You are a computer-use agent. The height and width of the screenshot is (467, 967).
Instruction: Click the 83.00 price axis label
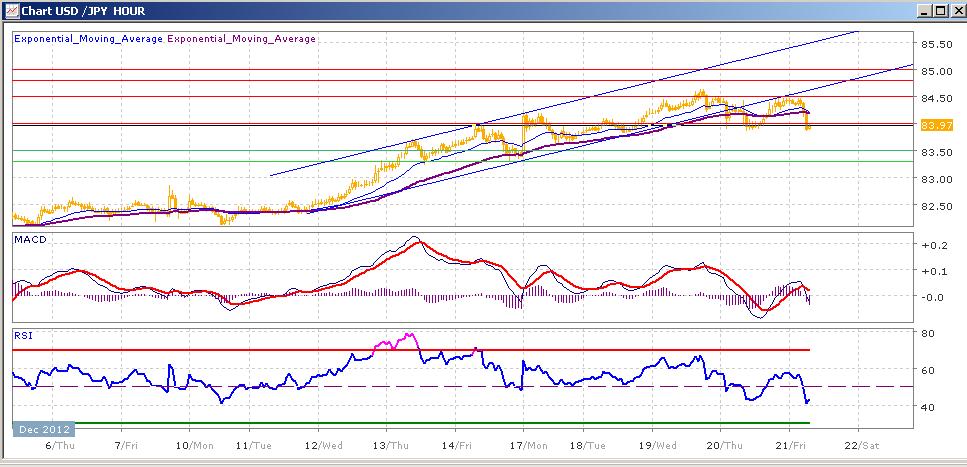936,179
